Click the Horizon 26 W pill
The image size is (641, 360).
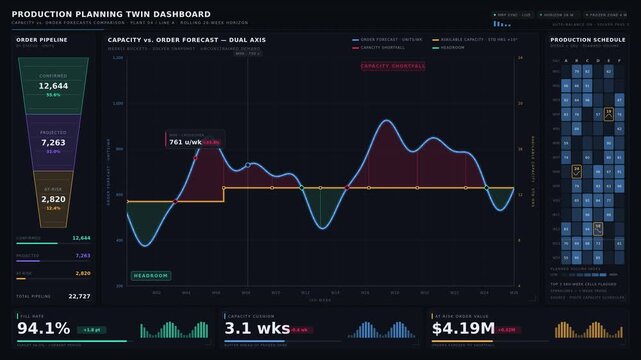point(558,15)
